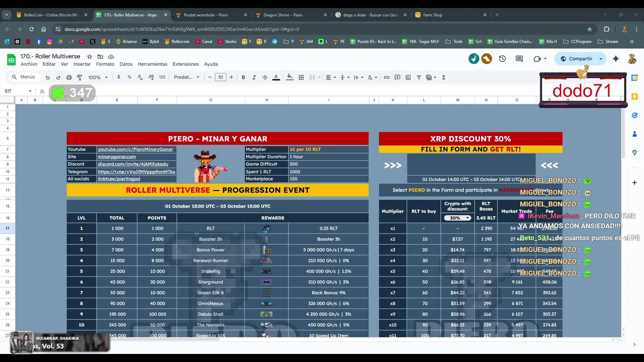Toggle Italic formatting
This screenshot has height=362, width=644.
tap(254, 77)
